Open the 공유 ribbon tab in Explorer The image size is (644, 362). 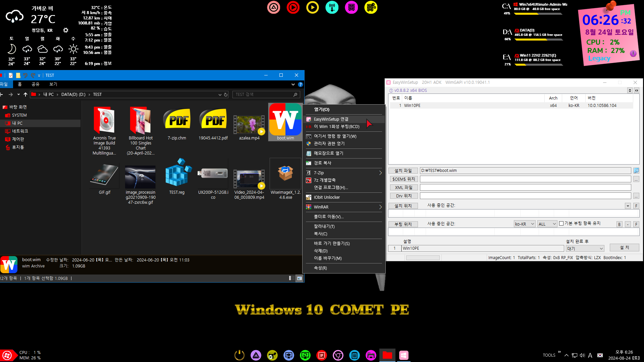(36, 84)
